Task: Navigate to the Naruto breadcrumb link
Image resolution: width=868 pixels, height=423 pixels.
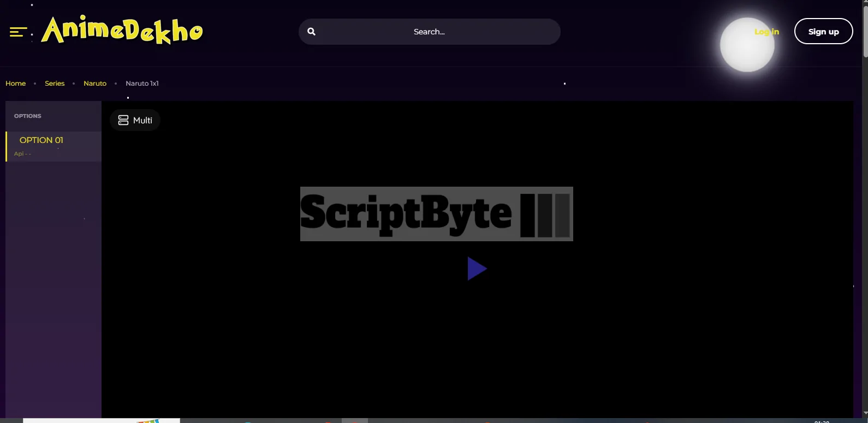Action: click(95, 84)
